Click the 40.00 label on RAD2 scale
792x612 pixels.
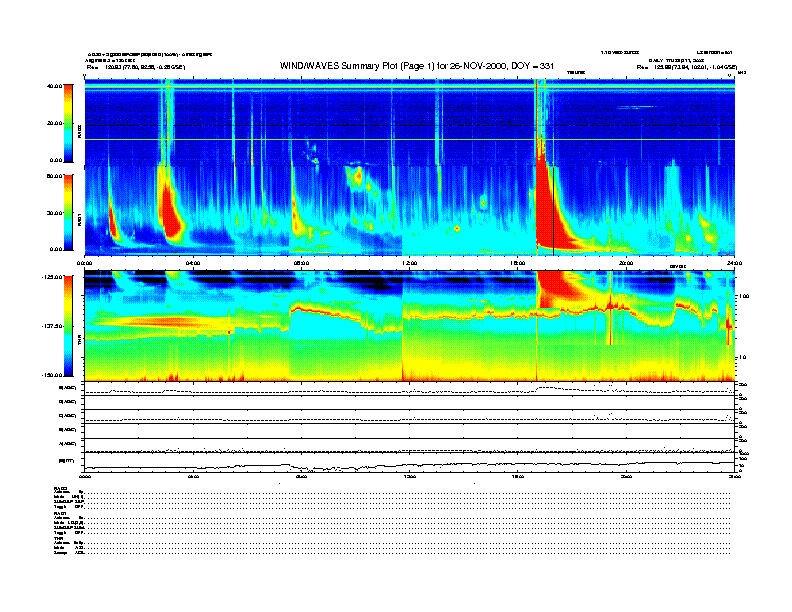54,86
